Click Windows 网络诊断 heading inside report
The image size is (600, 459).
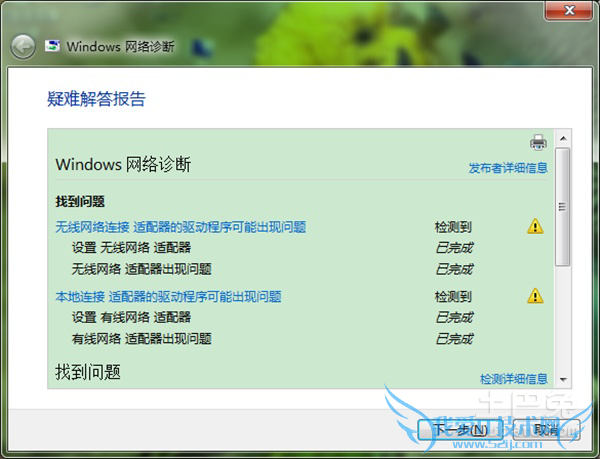pos(123,164)
